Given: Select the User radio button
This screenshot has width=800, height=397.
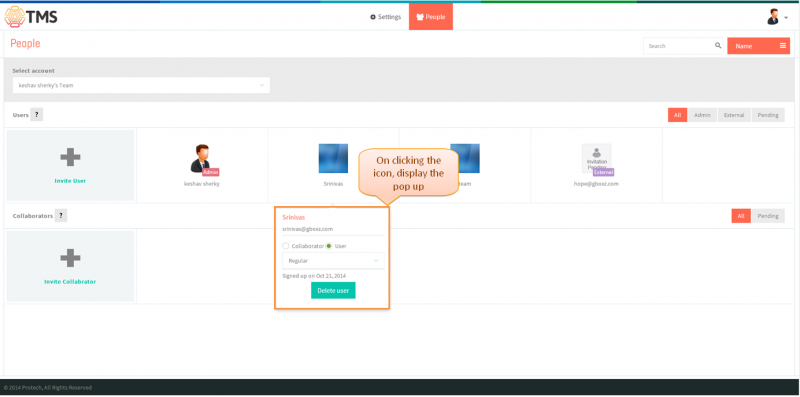Looking at the screenshot, I should (x=329, y=246).
